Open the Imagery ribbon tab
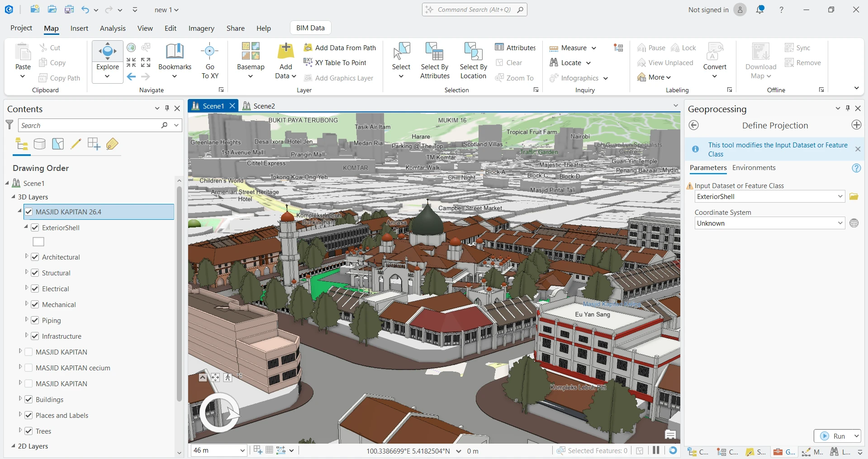 pyautogui.click(x=201, y=28)
